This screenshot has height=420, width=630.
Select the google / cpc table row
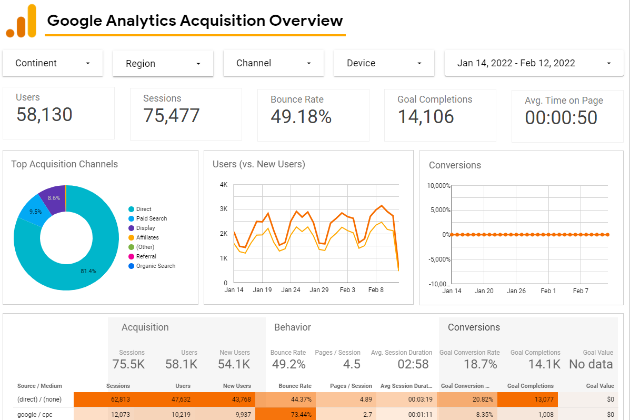click(x=315, y=414)
